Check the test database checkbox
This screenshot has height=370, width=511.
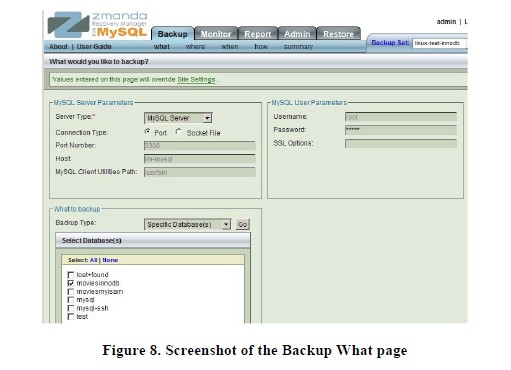click(x=71, y=317)
